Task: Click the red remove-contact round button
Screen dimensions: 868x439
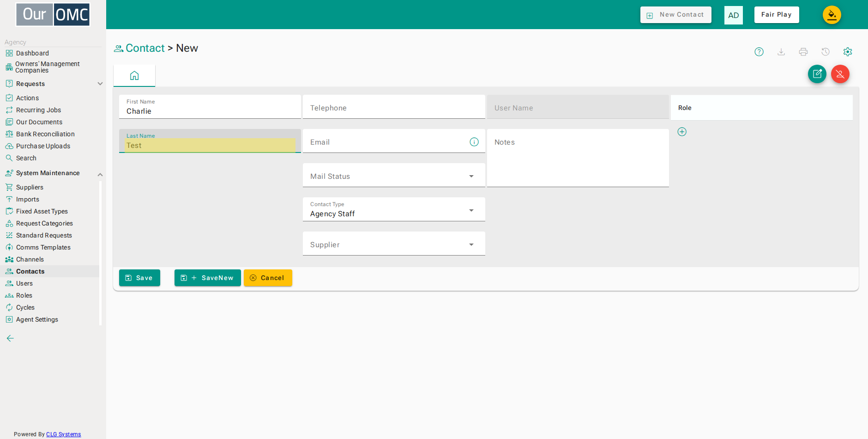Action: pos(840,74)
